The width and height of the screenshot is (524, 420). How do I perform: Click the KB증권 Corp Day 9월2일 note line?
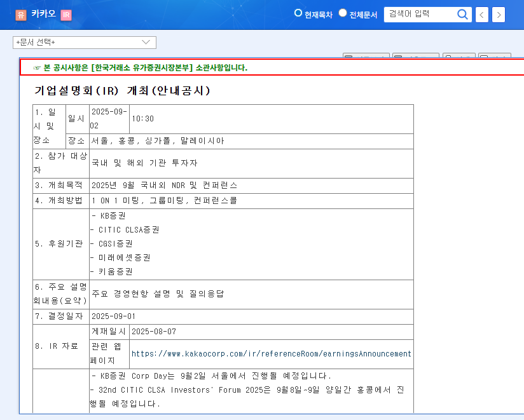211,376
